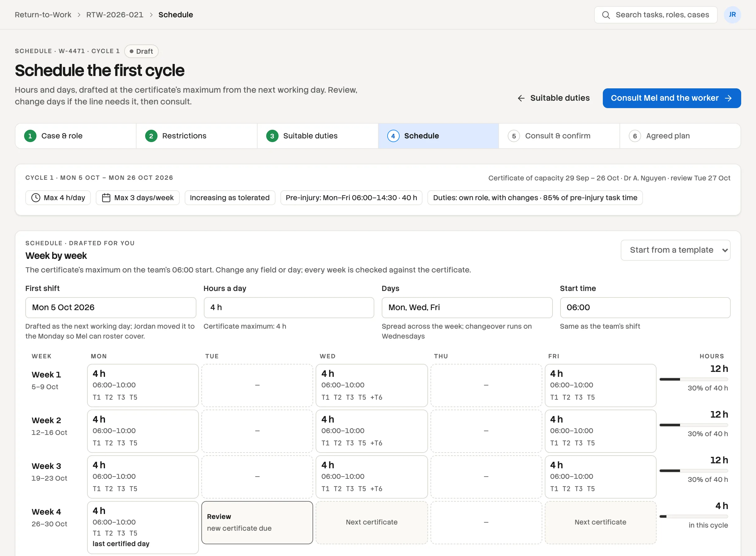Open the Agreed plan step
The height and width of the screenshot is (556, 756).
[x=680, y=136]
